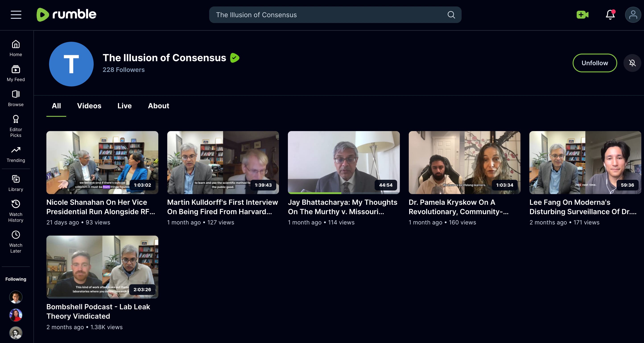Toggle channel notifications bell-off button
644x343 pixels.
632,63
